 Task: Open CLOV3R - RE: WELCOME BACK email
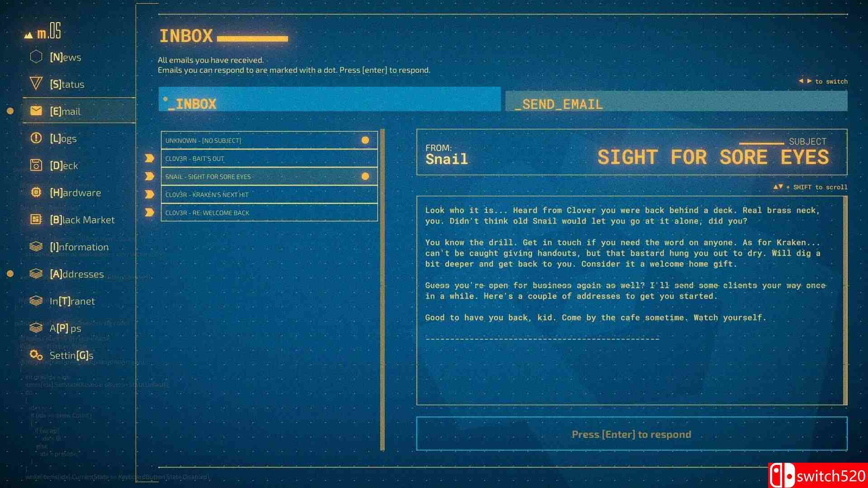(268, 213)
